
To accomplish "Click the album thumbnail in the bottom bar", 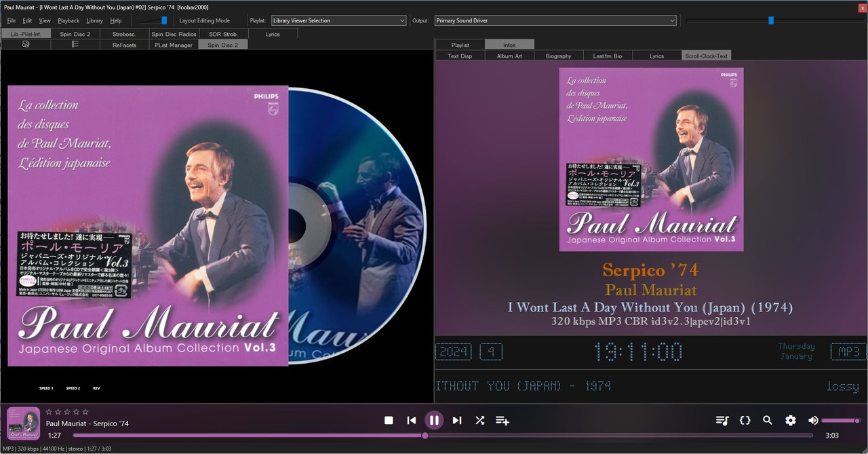I will [x=23, y=423].
